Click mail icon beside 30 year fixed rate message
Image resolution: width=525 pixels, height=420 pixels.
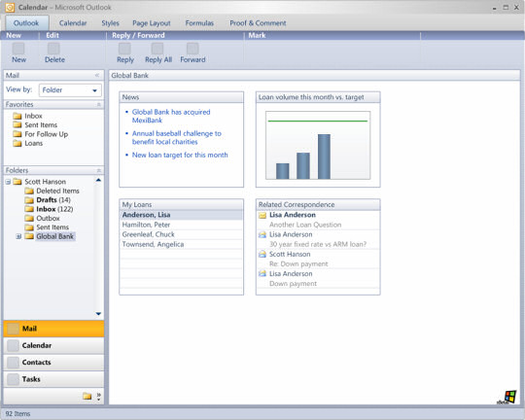click(262, 234)
